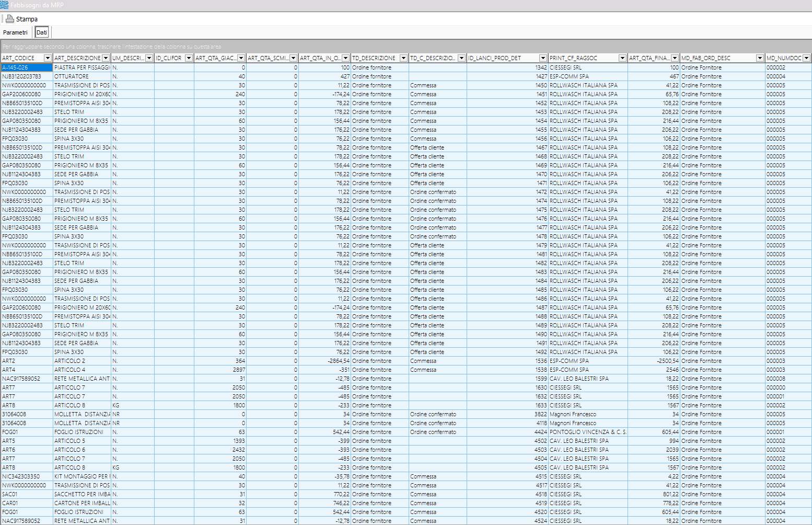Screen dimensions: 812x525
Task: Expand the UM_DESCRI column filter arrow
Action: (149, 58)
